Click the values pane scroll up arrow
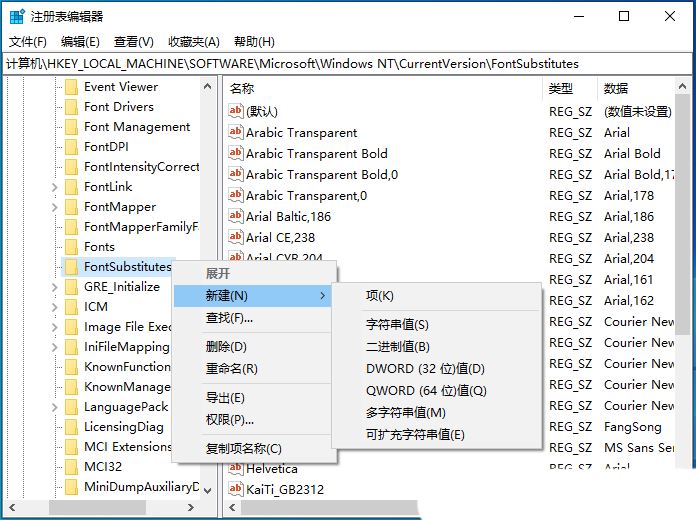This screenshot has width=696, height=520. coord(683,87)
